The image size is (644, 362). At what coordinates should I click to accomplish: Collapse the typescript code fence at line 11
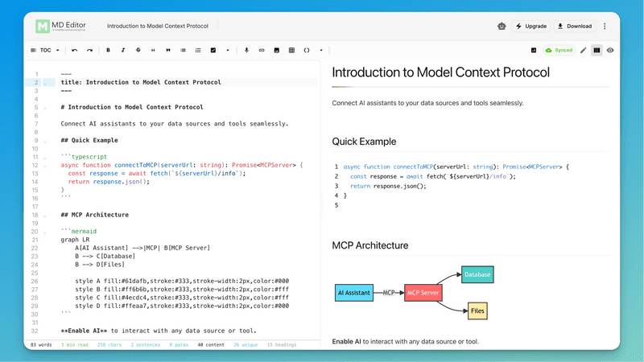coord(45,158)
